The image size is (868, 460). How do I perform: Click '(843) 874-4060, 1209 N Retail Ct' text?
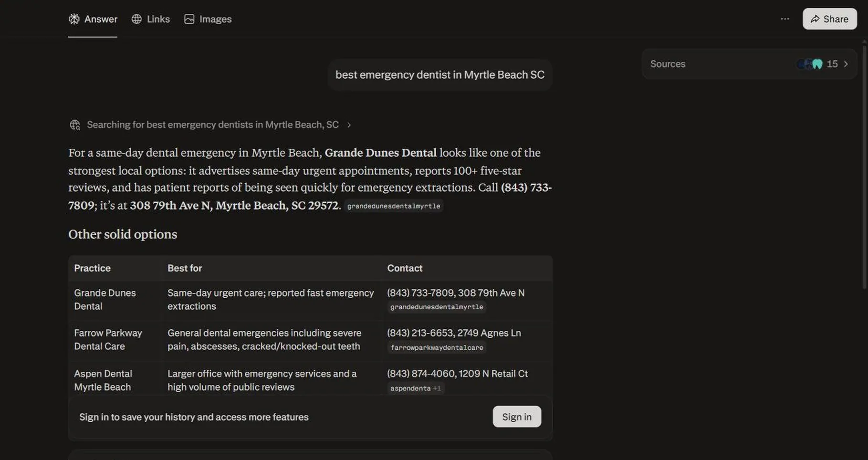457,374
